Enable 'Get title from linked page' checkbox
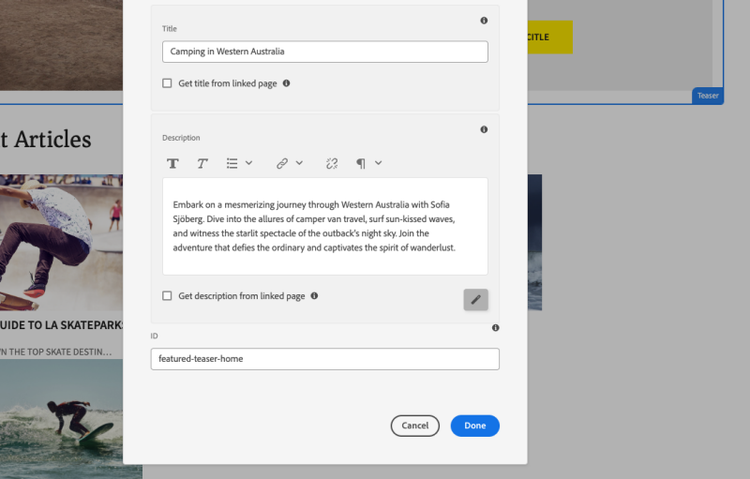The height and width of the screenshot is (479, 750). click(x=167, y=84)
